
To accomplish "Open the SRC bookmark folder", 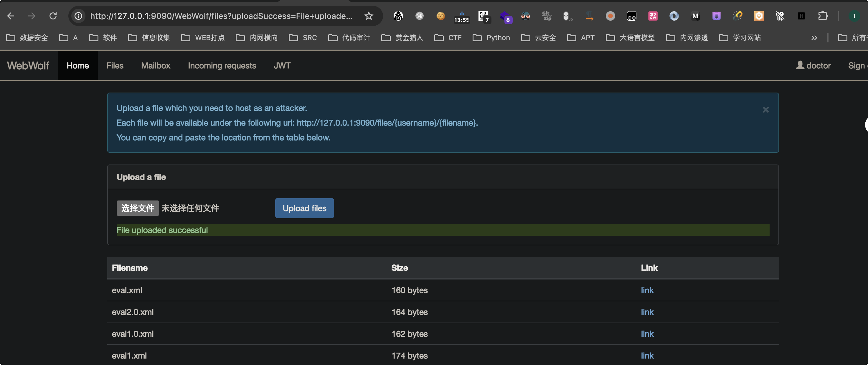I will point(303,38).
